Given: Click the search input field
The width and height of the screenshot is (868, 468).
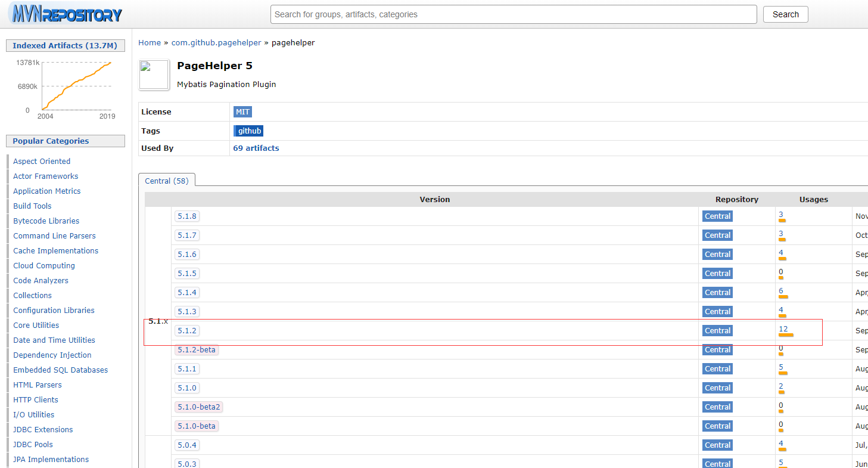Looking at the screenshot, I should 514,14.
